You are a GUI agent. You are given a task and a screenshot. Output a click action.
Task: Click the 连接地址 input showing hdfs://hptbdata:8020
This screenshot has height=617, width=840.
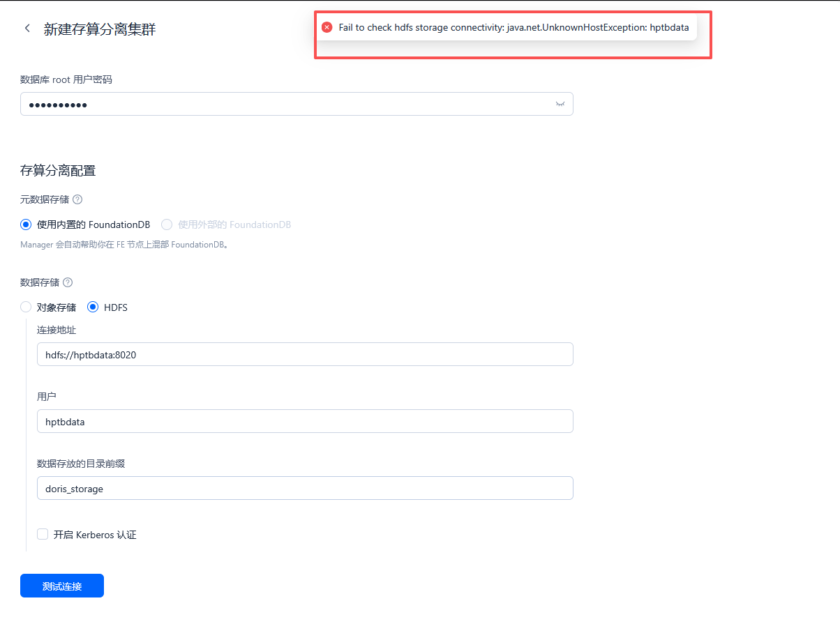305,354
